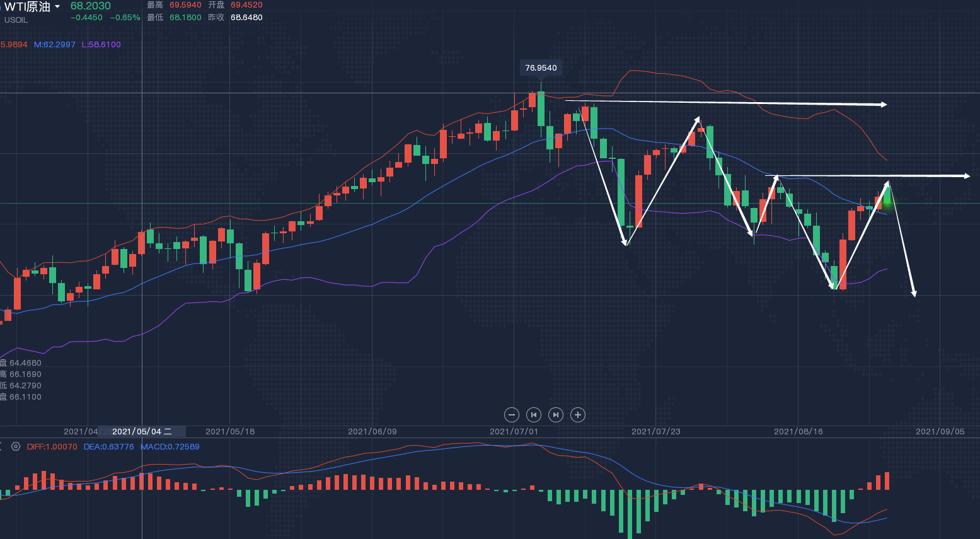
Task: Select the DEA:0.63776 indicator label
Action: point(108,447)
